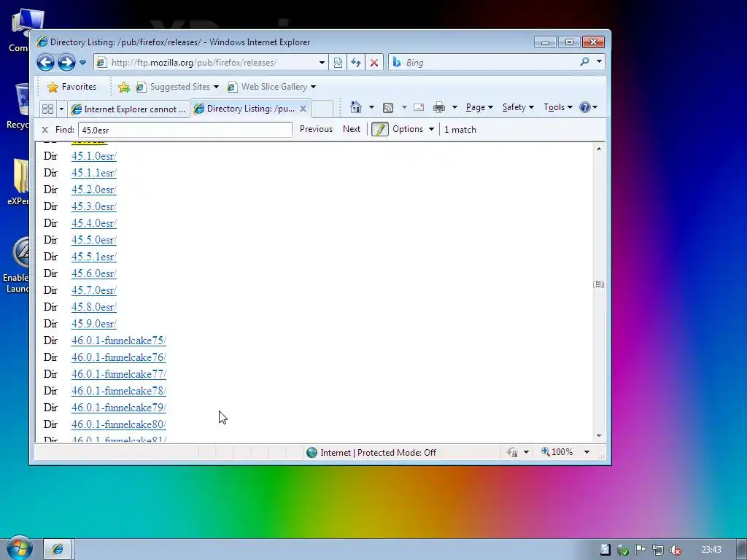Open the search provider dropdown arrow

[x=600, y=61]
